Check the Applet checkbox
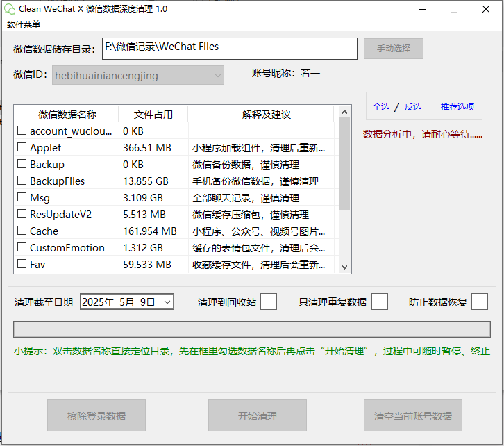This screenshot has height=446, width=504. pos(22,147)
